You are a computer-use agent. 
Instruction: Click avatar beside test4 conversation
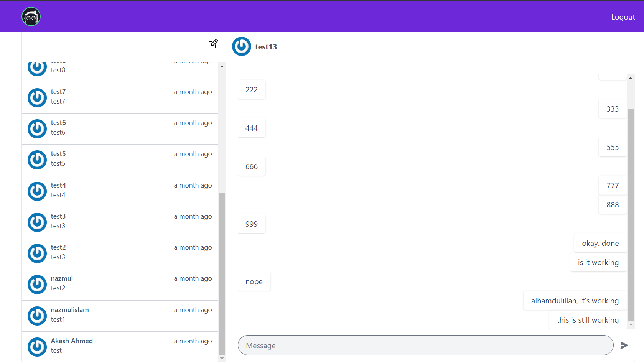coord(37,191)
